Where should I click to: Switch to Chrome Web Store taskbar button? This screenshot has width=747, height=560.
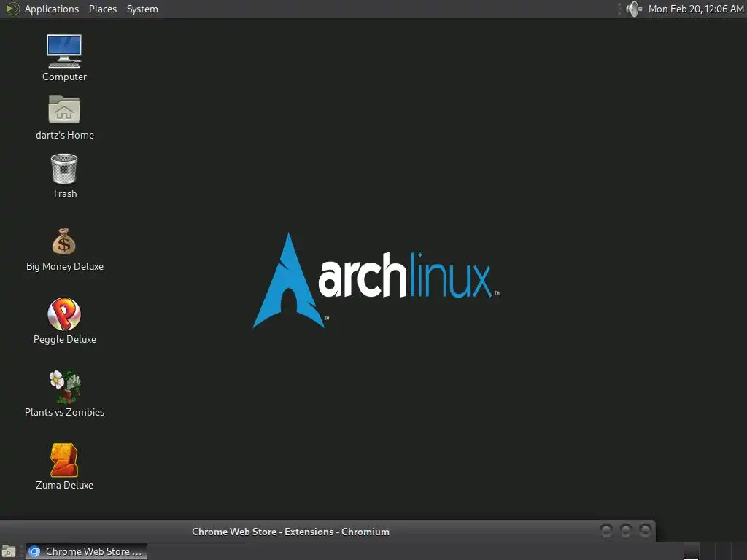[86, 551]
